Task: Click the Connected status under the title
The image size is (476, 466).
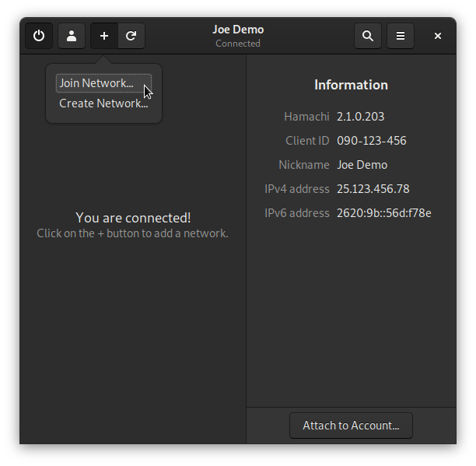Action: 238,44
